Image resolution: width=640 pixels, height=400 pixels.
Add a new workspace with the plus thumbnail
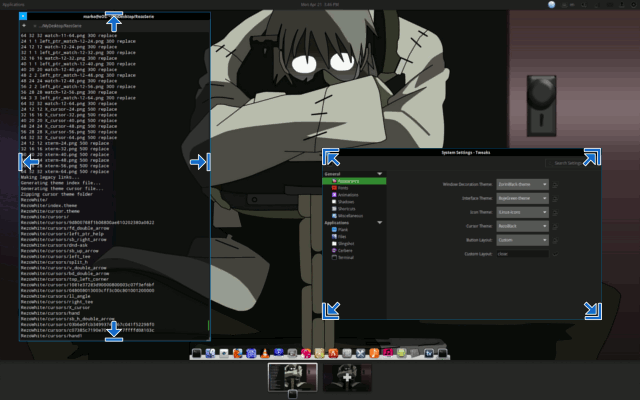(x=347, y=378)
